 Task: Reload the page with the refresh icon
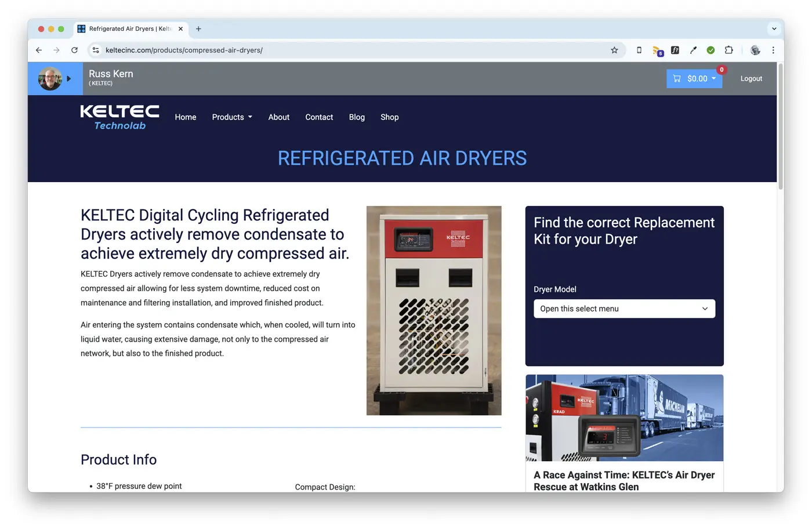74,50
